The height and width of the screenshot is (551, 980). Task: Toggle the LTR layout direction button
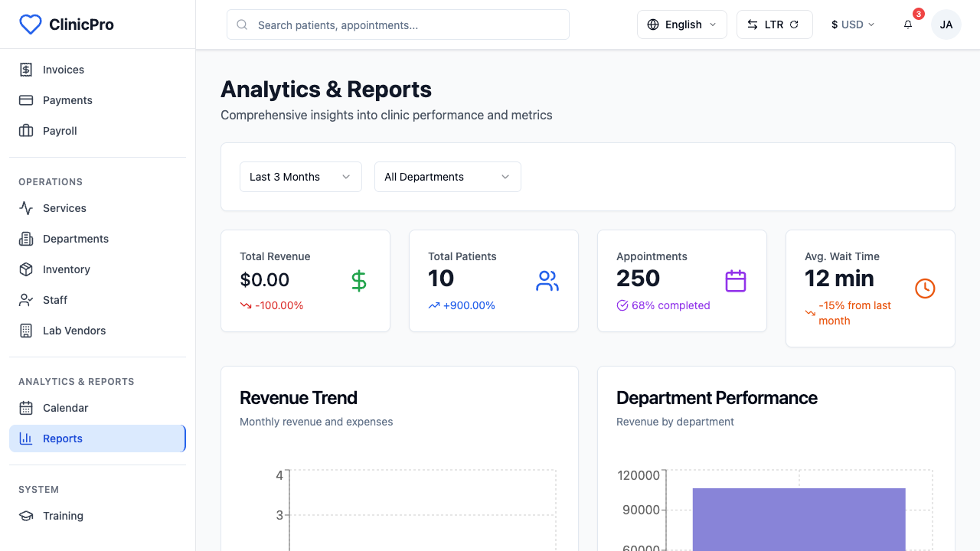pyautogui.click(x=775, y=24)
